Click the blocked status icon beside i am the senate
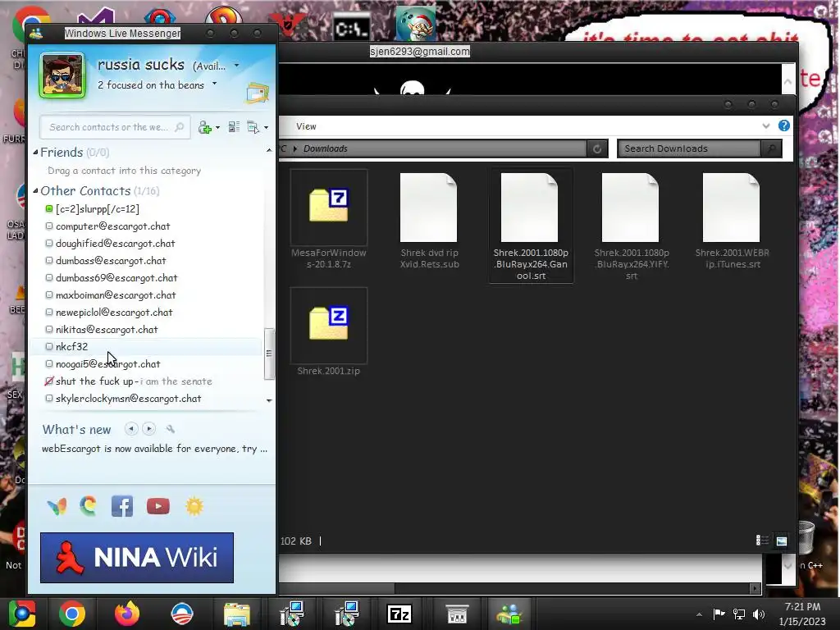This screenshot has height=630, width=840. click(48, 381)
